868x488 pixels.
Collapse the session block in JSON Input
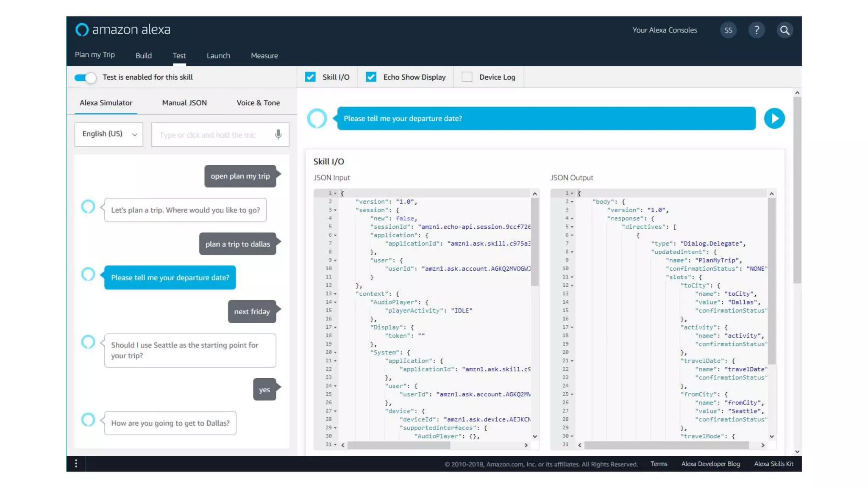click(x=335, y=210)
